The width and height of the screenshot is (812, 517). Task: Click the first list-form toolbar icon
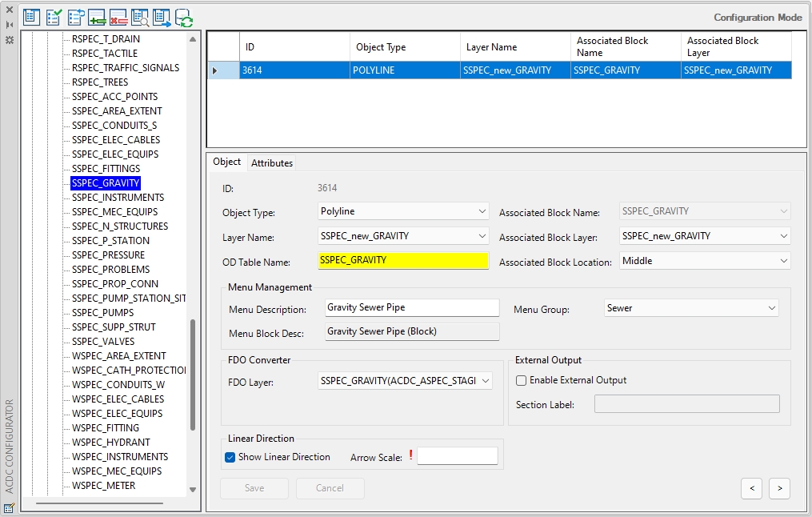[31, 17]
